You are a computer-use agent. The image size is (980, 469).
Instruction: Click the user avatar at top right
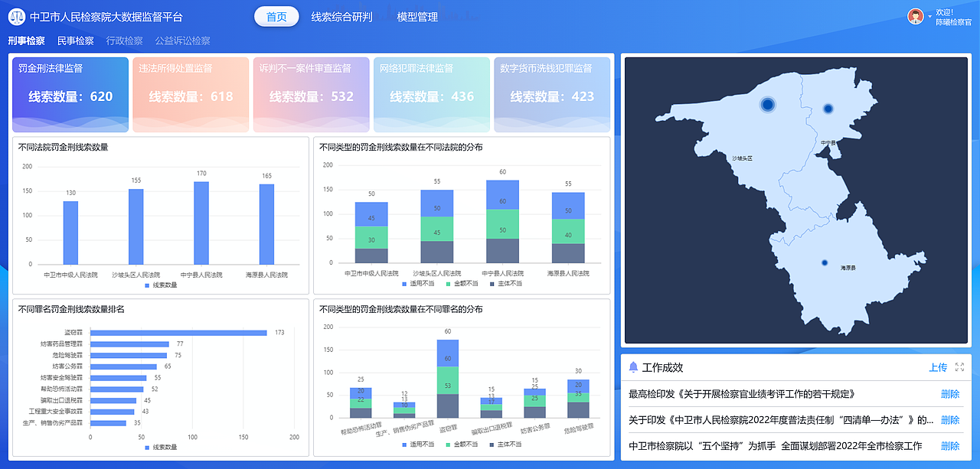coord(914,15)
